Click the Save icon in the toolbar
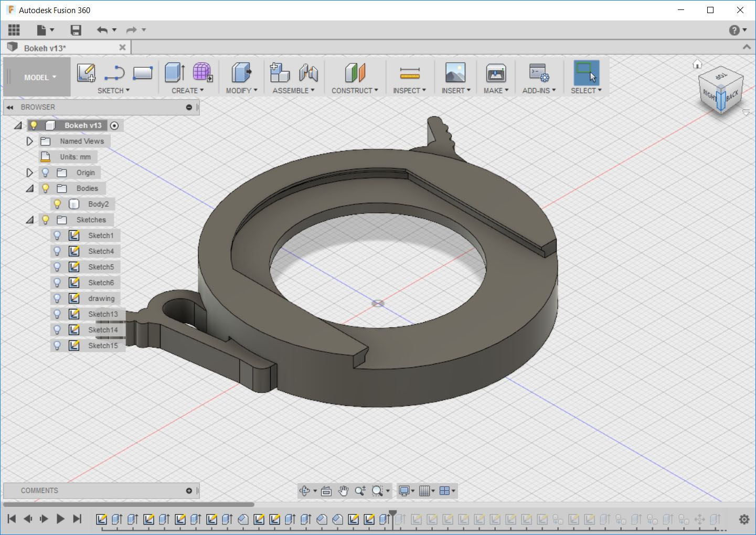This screenshot has height=535, width=756. pyautogui.click(x=76, y=30)
